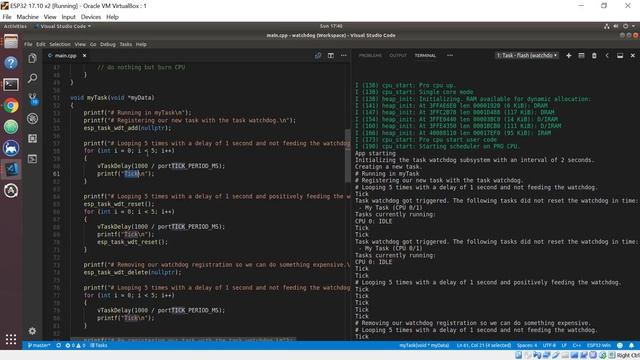Click 'Spaces: 4' indentation in status bar
Screen dimensions: 640x360
[527, 345]
